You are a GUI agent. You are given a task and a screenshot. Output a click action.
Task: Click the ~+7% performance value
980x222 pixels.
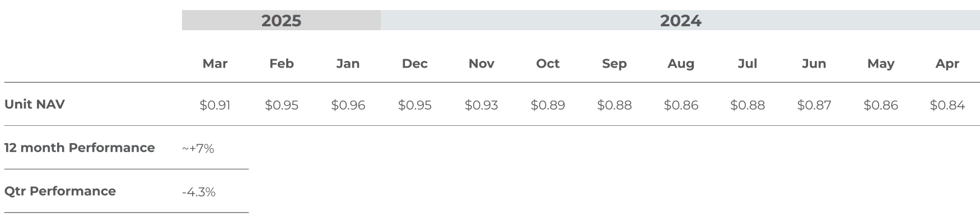click(198, 149)
